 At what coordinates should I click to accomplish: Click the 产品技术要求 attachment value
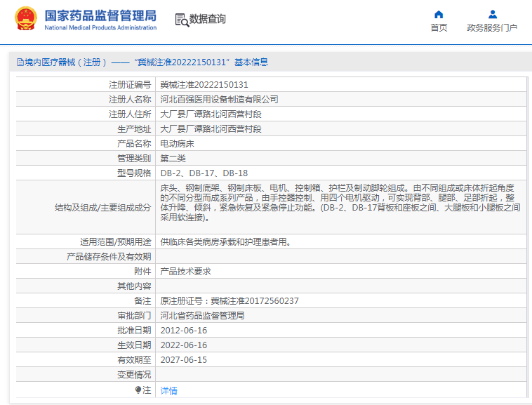[185, 272]
